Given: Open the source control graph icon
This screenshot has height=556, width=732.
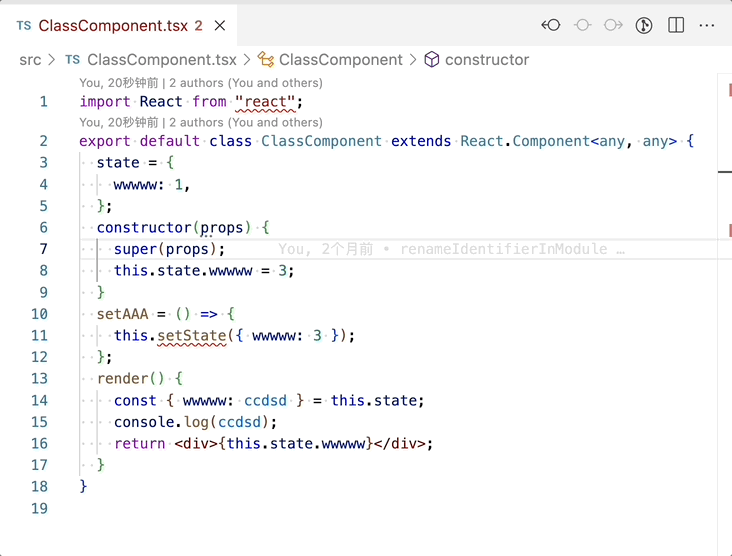Looking at the screenshot, I should (x=644, y=25).
